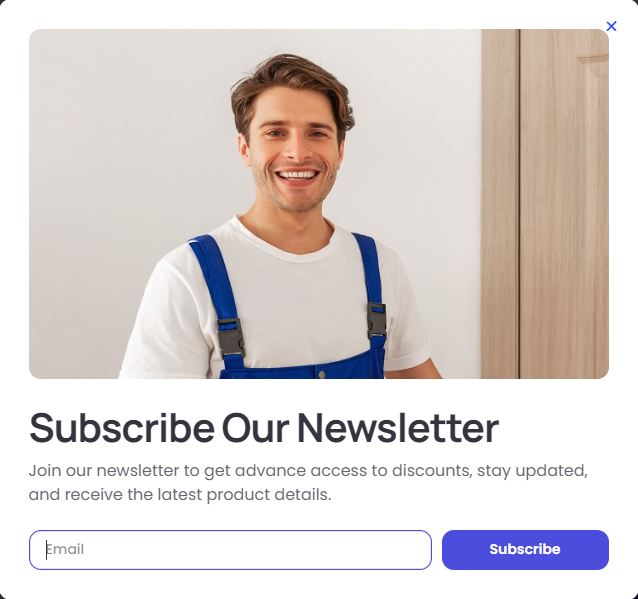This screenshot has height=599, width=638.
Task: Click the wooden door in the photo
Action: 544,203
